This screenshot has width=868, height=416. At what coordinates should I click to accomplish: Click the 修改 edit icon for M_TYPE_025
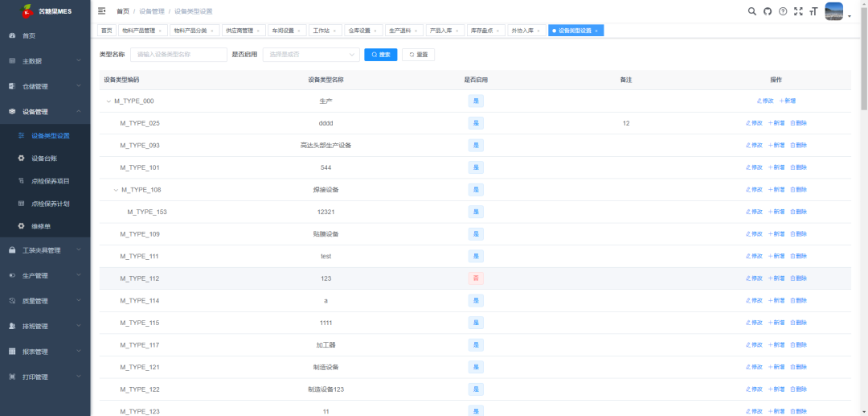point(754,123)
